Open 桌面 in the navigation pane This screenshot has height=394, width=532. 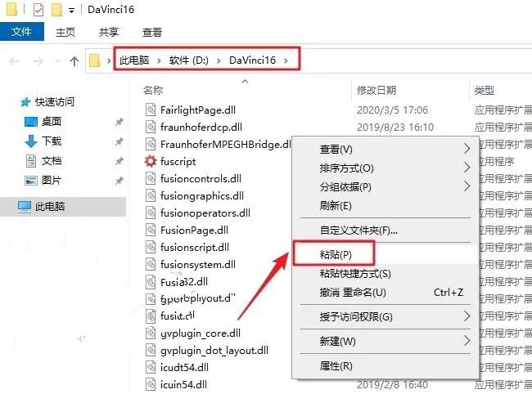(52, 121)
